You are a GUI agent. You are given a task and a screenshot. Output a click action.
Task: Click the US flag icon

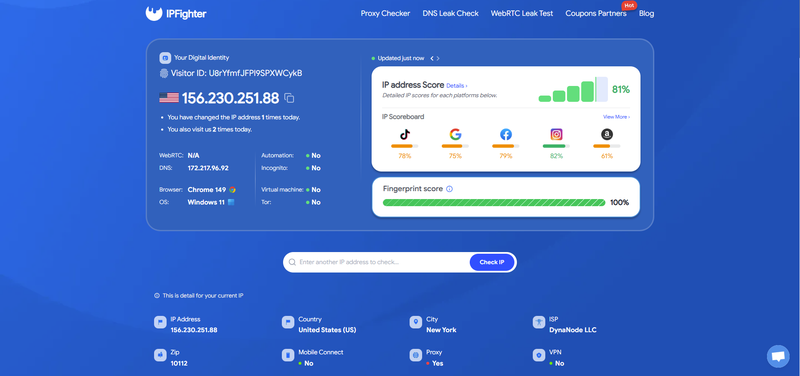[x=169, y=97]
